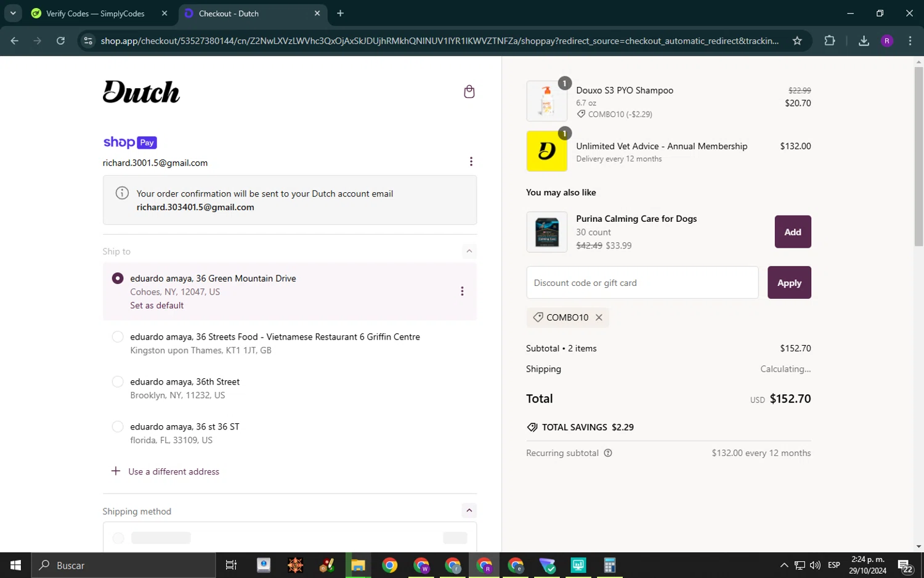Open the tab search dropdown arrow
924x578 pixels.
(x=13, y=13)
